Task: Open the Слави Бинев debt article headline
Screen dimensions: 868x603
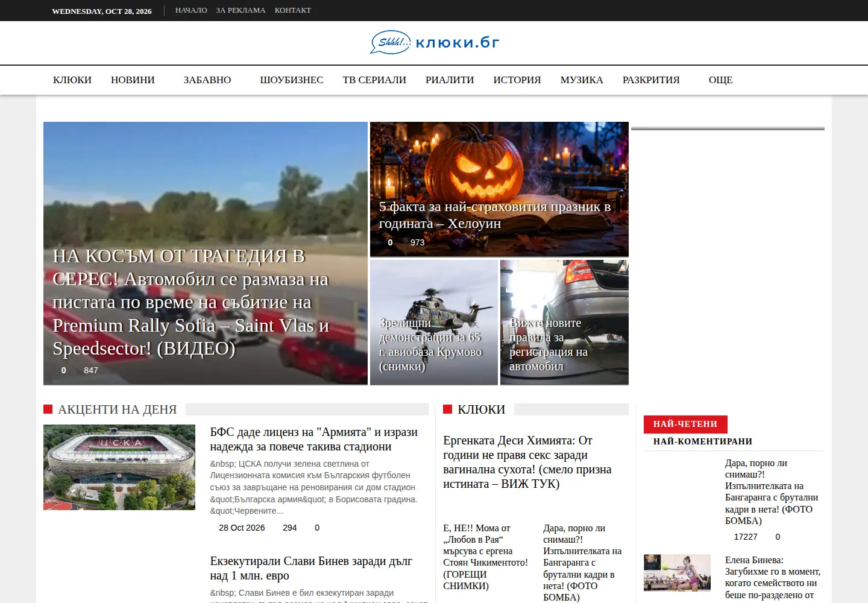Action: [x=311, y=569]
